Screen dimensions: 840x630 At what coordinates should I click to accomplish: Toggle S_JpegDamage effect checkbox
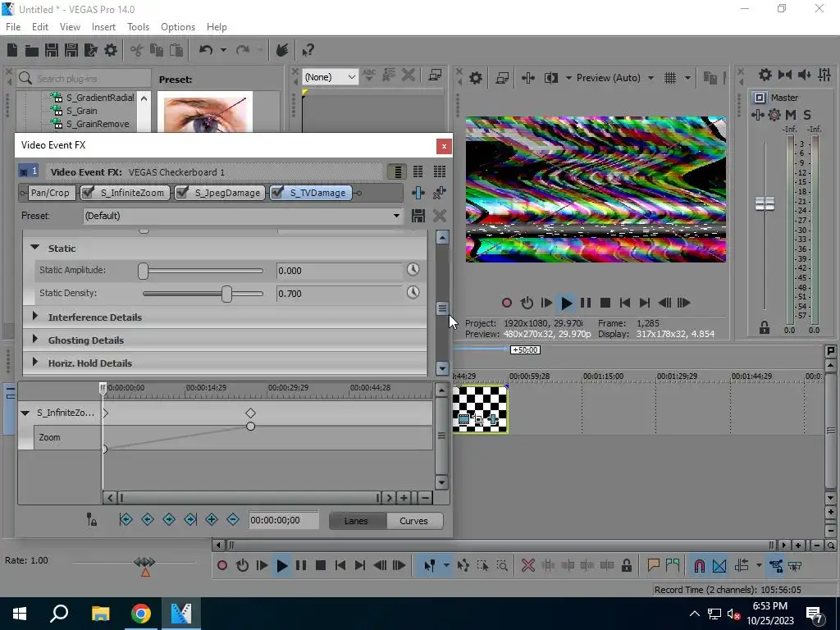(x=182, y=192)
